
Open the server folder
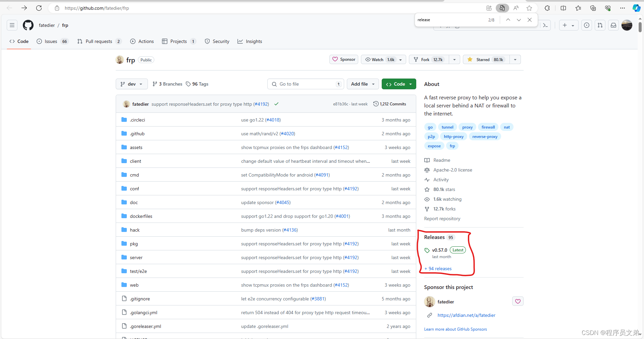coord(136,257)
